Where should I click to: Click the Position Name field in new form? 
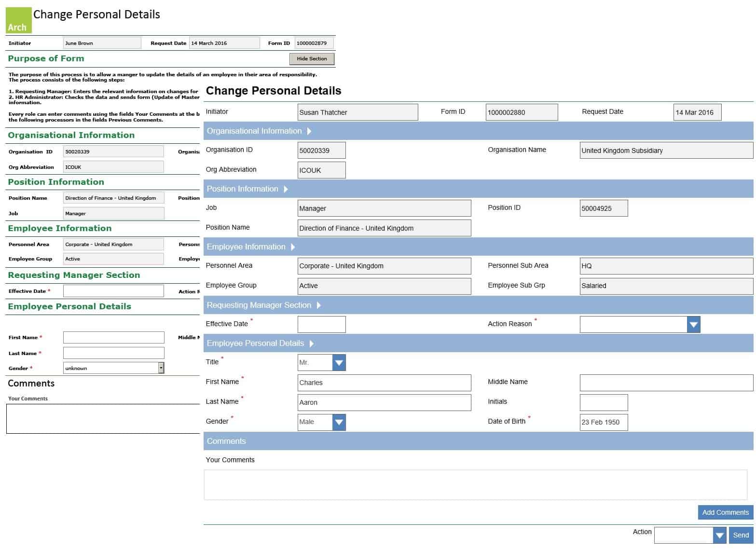click(x=385, y=228)
